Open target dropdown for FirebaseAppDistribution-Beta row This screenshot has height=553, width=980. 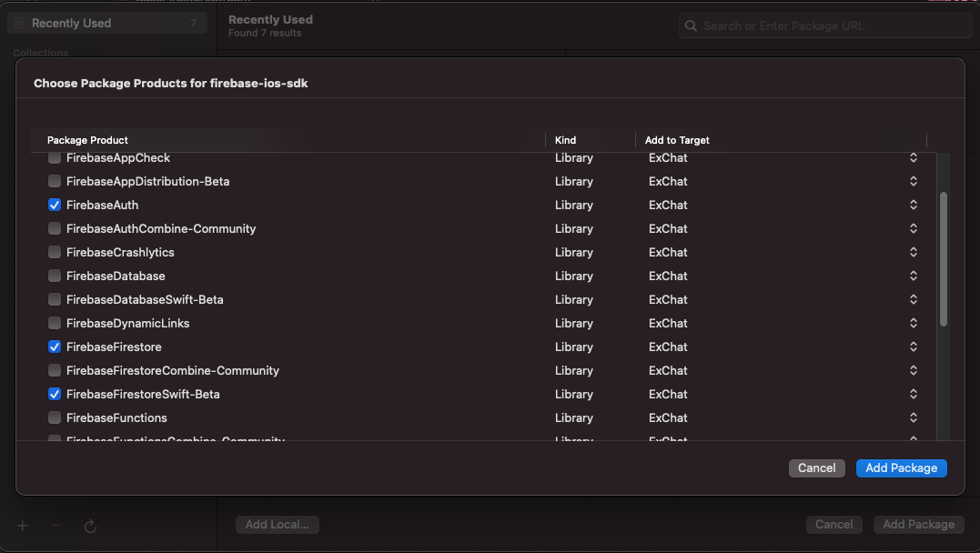point(914,181)
